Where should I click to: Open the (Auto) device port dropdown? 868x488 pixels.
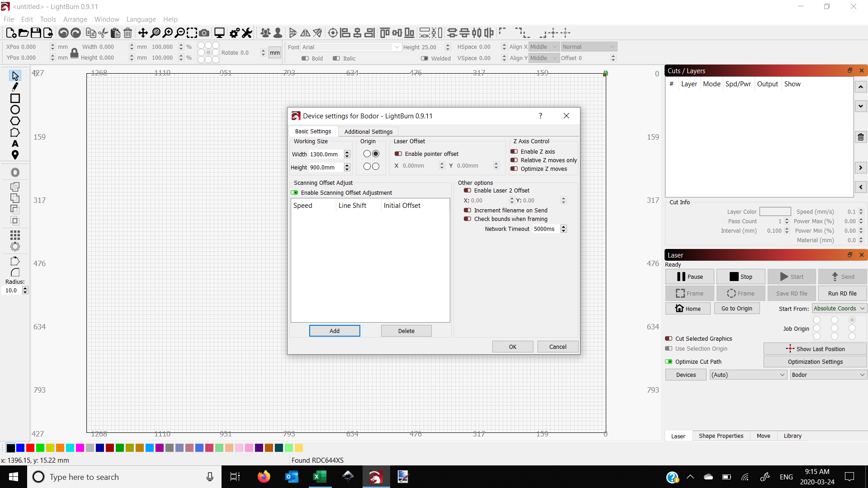point(748,375)
